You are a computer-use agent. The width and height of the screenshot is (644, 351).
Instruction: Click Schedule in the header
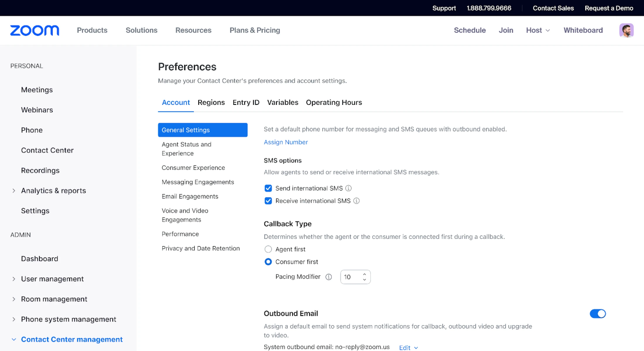coord(470,30)
